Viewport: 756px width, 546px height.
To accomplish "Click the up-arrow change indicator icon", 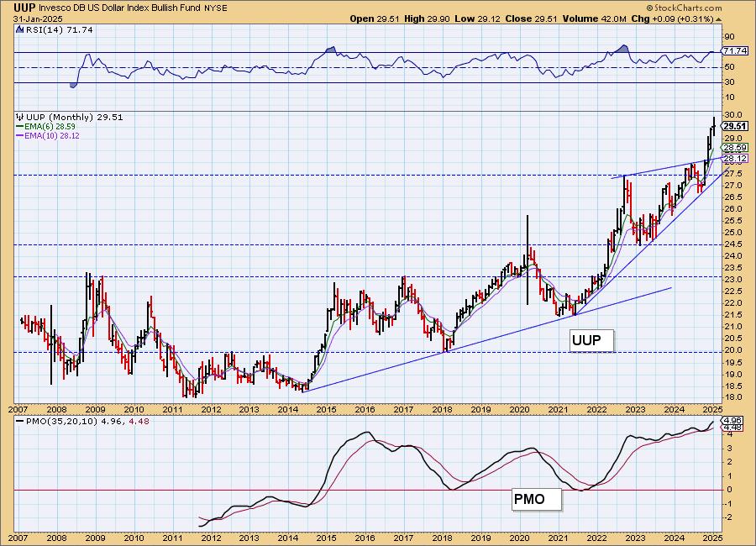I will point(718,19).
